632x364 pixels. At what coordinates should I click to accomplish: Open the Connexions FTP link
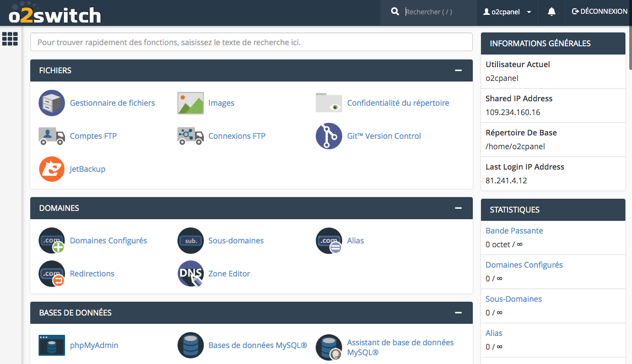click(237, 136)
